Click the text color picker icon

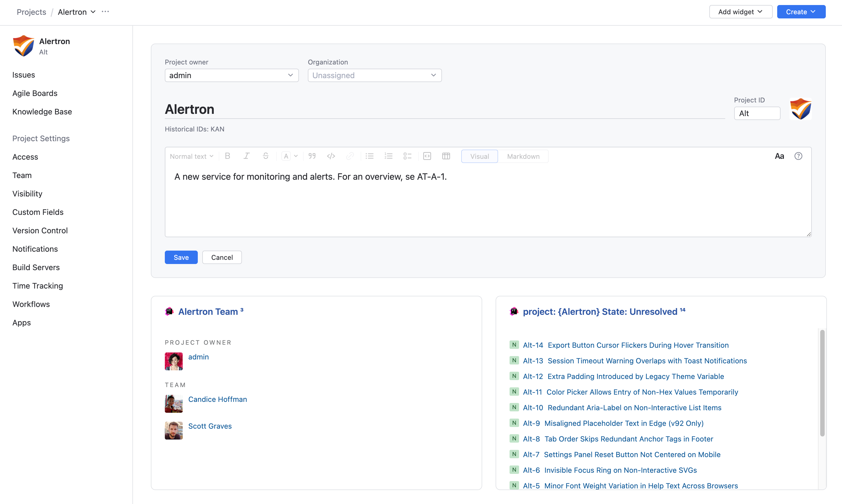[x=286, y=156]
